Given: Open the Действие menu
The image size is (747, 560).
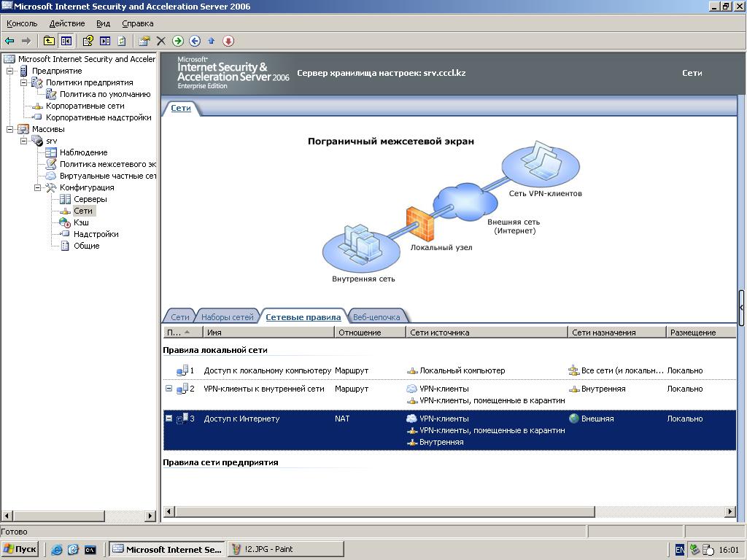Looking at the screenshot, I should (x=66, y=23).
